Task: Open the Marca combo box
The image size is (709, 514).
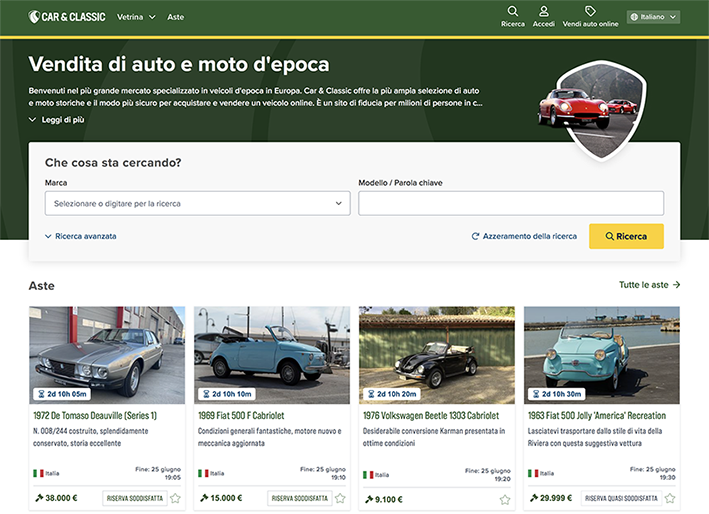Action: [x=198, y=203]
